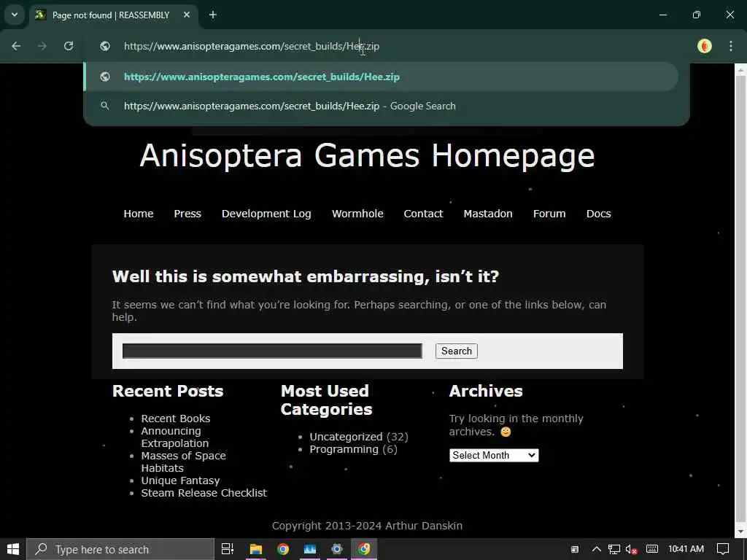
Task: Close the Page not found tab
Action: pos(187,15)
